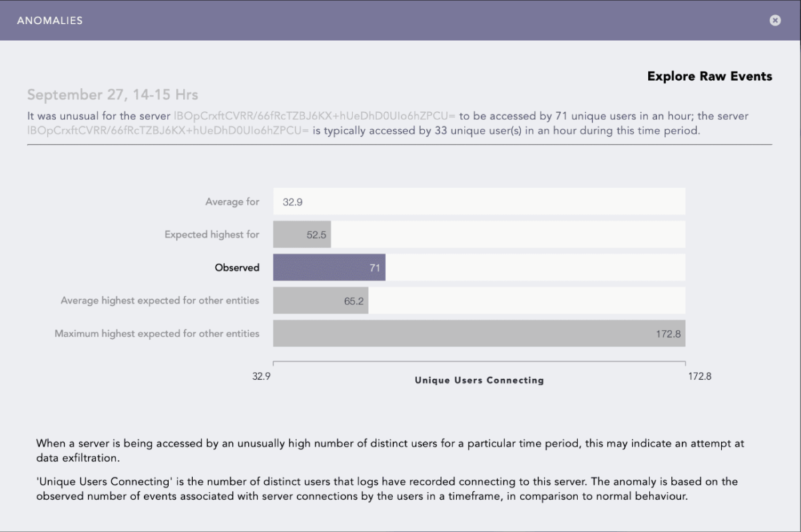Click the 32.9 axis minimum label
Viewport: 801px width, 532px height.
(x=262, y=376)
